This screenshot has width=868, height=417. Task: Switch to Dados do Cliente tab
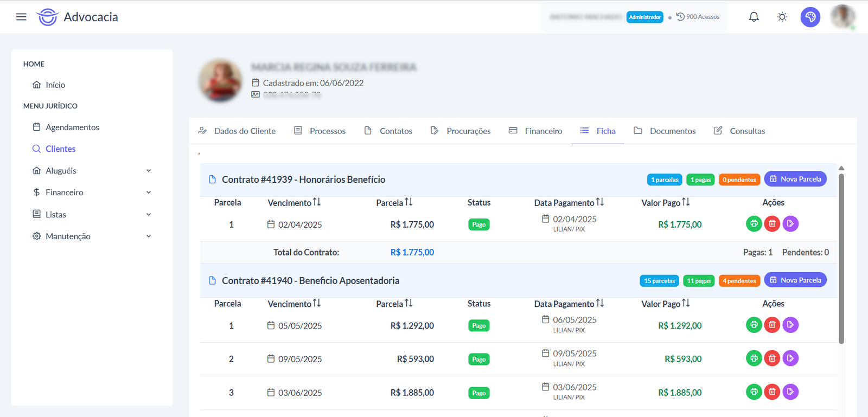(237, 131)
